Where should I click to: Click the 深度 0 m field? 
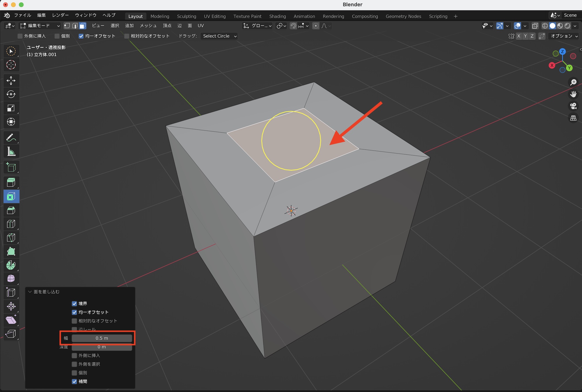102,347
